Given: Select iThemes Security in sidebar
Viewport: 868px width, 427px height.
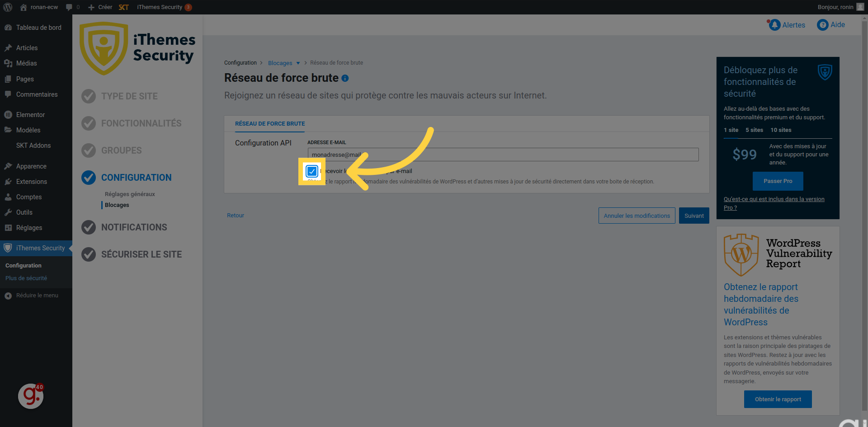Looking at the screenshot, I should click(x=36, y=248).
